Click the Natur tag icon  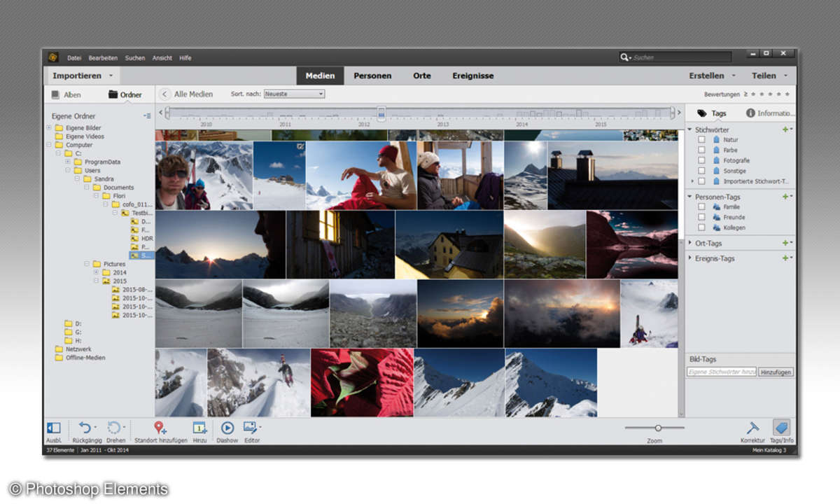point(716,140)
